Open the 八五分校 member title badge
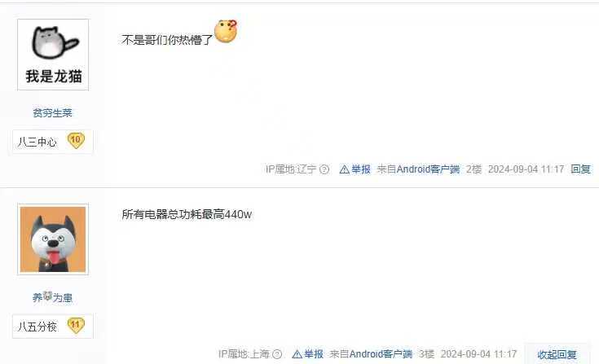599x364 pixels. [x=37, y=327]
